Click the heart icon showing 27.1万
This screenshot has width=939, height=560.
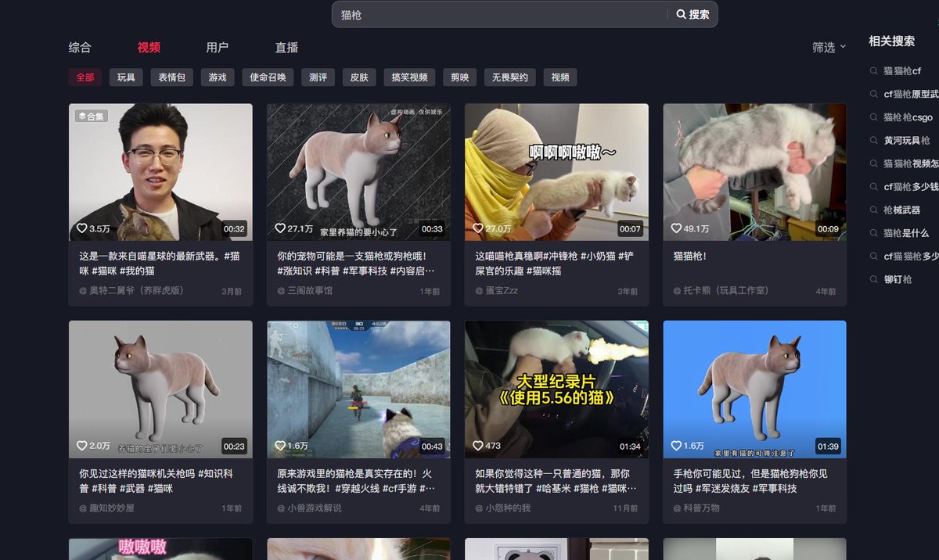click(279, 228)
